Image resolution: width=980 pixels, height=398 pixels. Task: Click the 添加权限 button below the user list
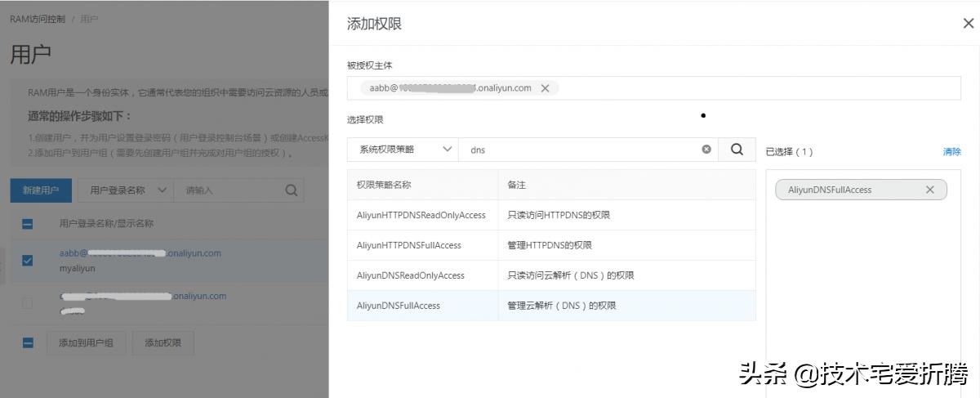coord(163,343)
